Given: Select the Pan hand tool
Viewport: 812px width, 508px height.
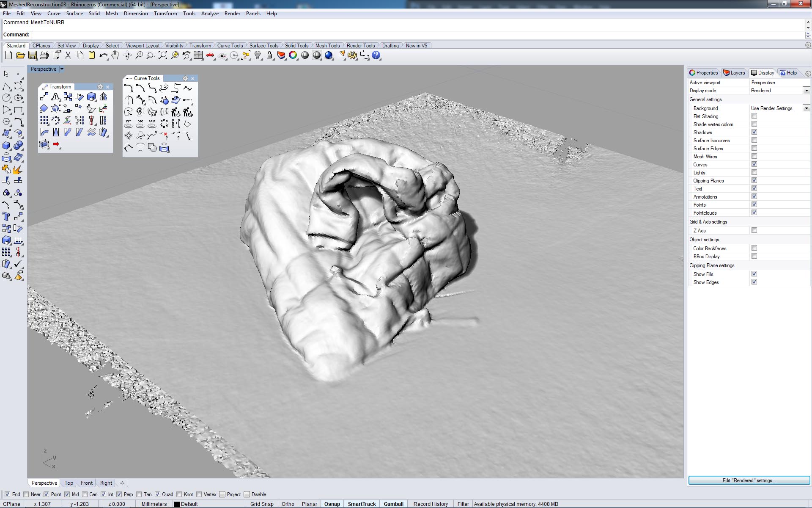Looking at the screenshot, I should tap(115, 55).
